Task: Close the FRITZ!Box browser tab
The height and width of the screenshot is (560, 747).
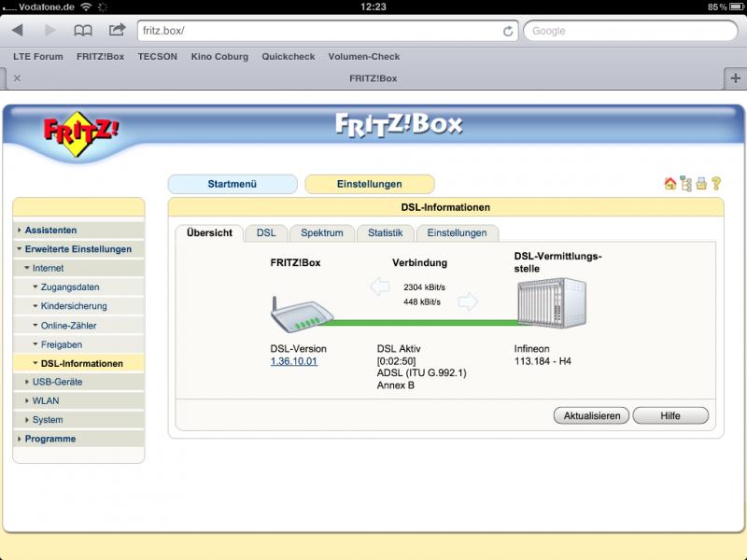Action: (17, 78)
